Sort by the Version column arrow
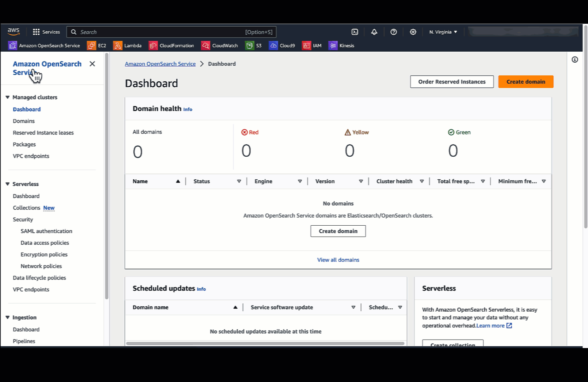 (x=361, y=181)
